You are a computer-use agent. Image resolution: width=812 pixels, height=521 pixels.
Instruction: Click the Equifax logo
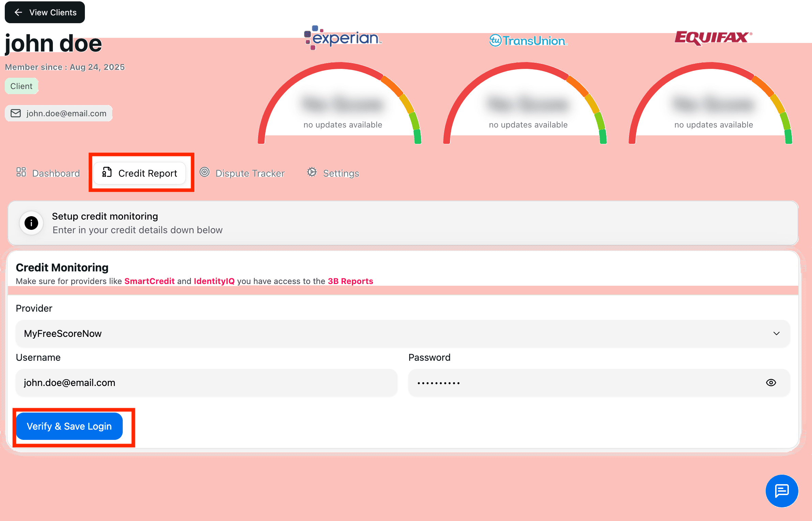coord(713,38)
